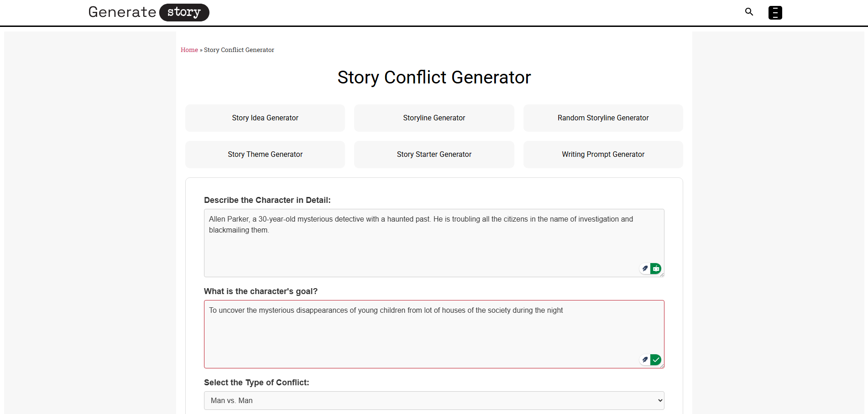Image resolution: width=868 pixels, height=414 pixels.
Task: Open the site navigation menu
Action: (x=774, y=12)
